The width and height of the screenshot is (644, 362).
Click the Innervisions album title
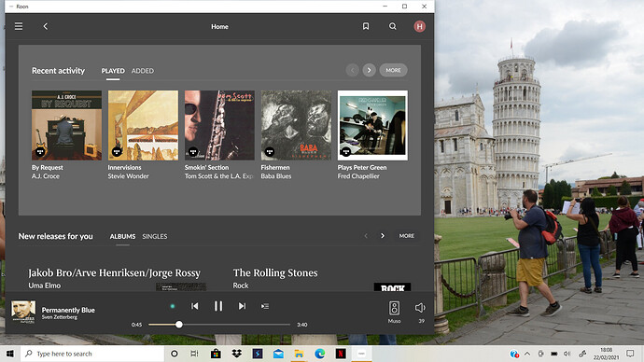click(x=124, y=167)
